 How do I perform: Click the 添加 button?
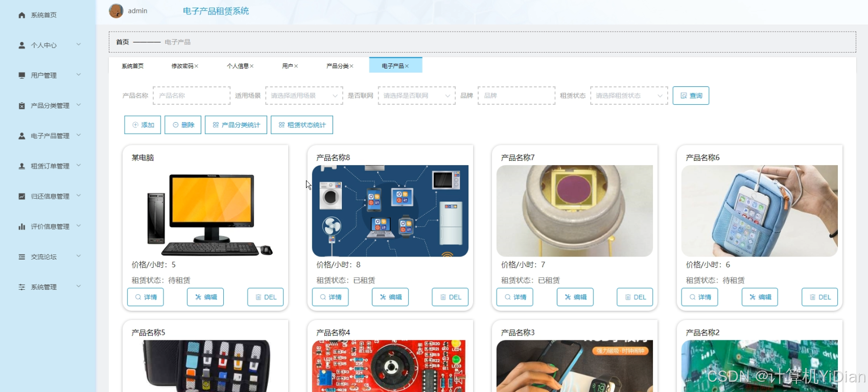pos(143,125)
